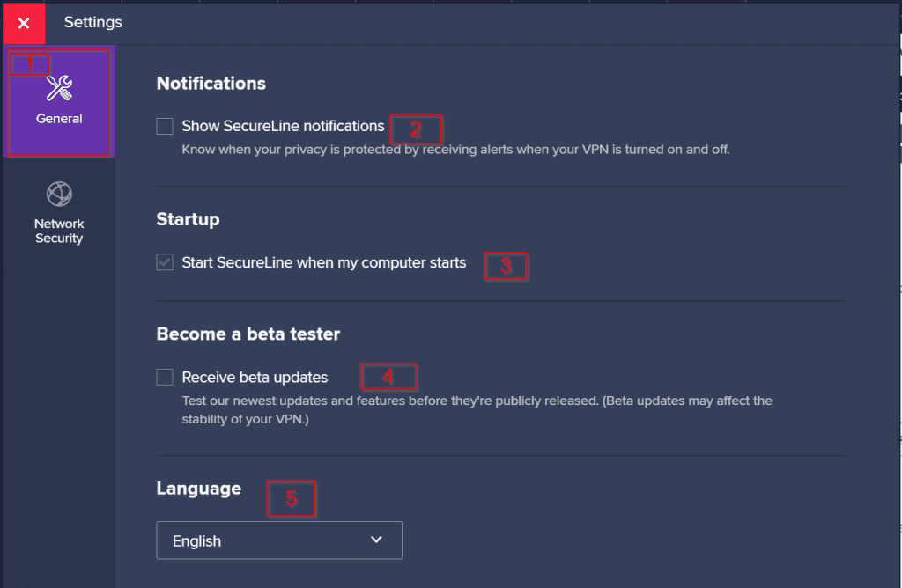Click the Show SecureLine notifications label
902x588 pixels.
coord(283,126)
